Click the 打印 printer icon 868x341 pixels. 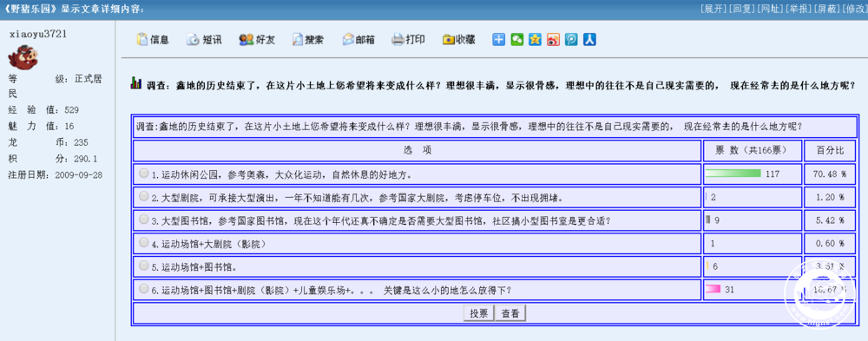click(398, 40)
